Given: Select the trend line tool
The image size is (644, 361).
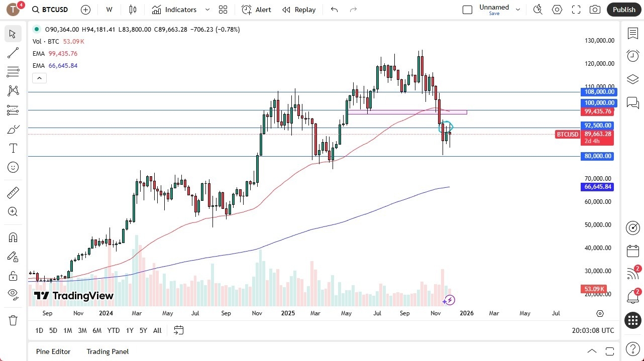Looking at the screenshot, I should tap(13, 53).
